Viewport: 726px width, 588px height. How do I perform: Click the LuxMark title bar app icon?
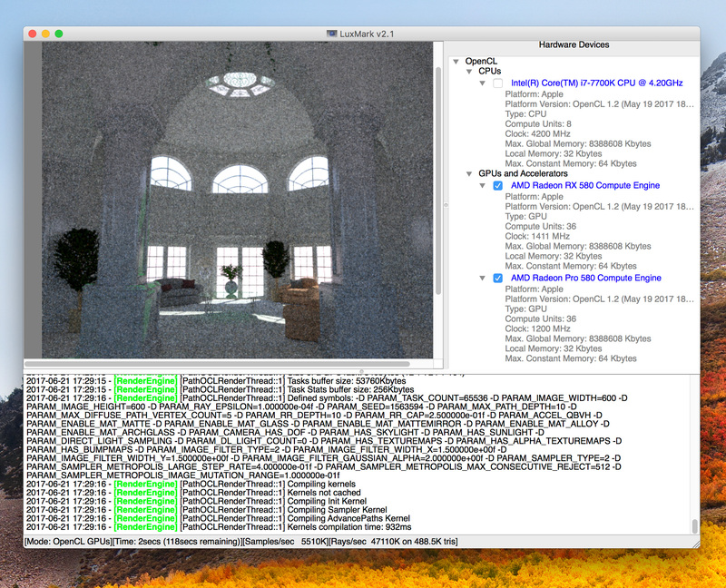pos(331,34)
